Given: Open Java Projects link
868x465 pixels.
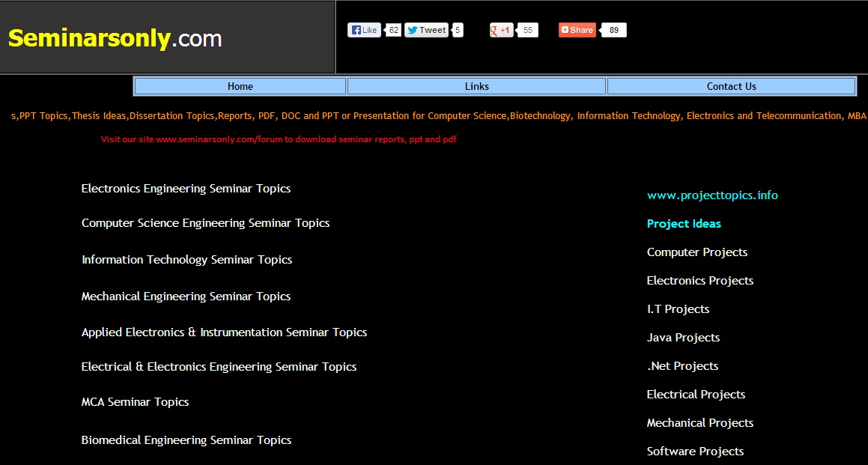Looking at the screenshot, I should pos(683,338).
